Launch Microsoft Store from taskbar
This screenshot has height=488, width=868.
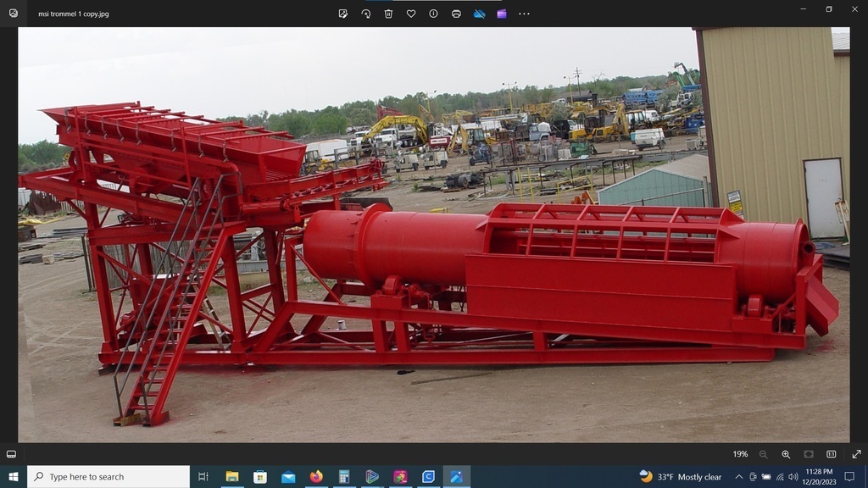coord(260,476)
